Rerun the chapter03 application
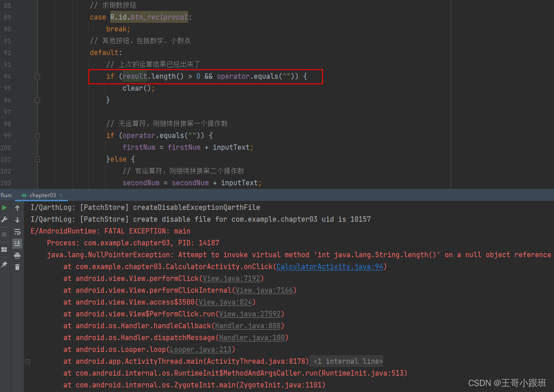 point(4,208)
